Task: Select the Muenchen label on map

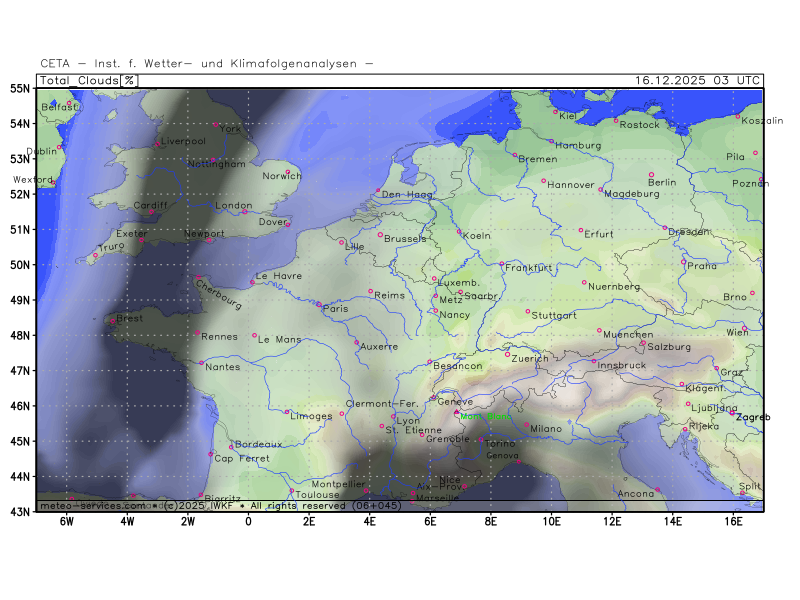Action: [x=629, y=334]
